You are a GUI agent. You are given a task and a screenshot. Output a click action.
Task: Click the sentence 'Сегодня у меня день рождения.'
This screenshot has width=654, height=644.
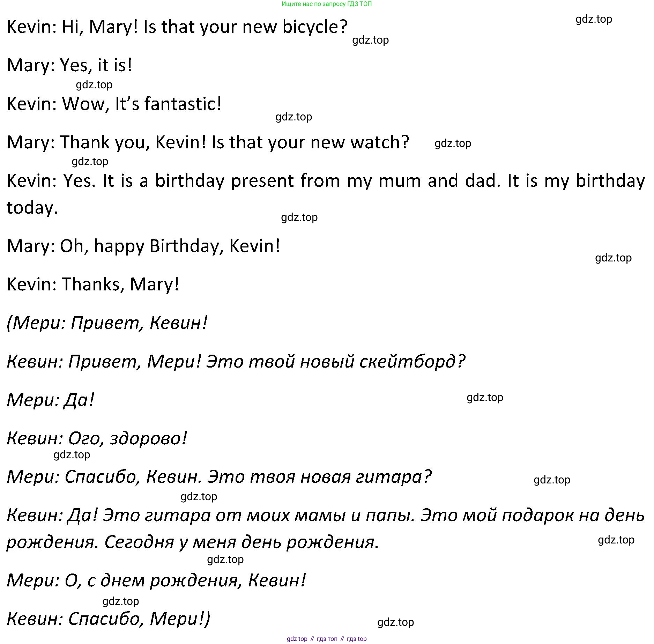click(241, 543)
